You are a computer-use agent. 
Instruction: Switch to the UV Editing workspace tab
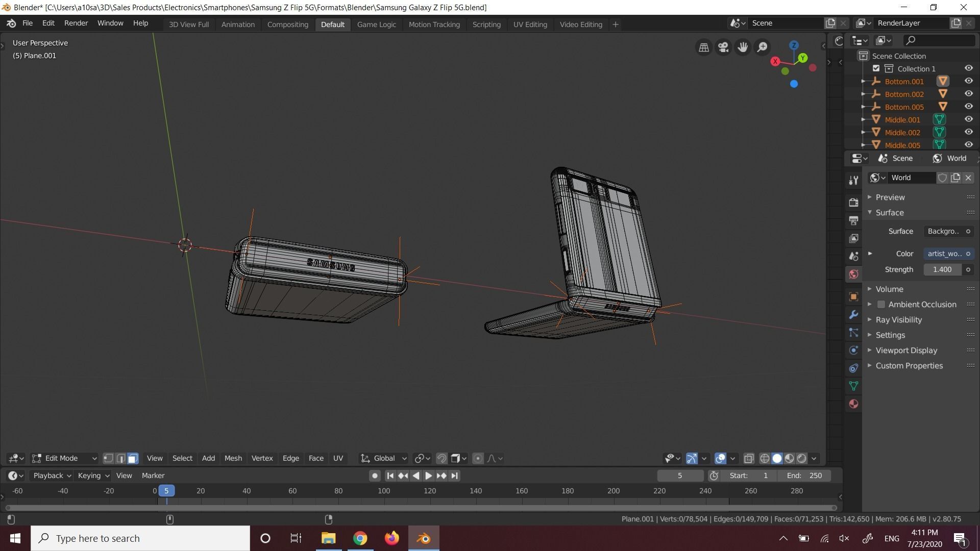(530, 24)
